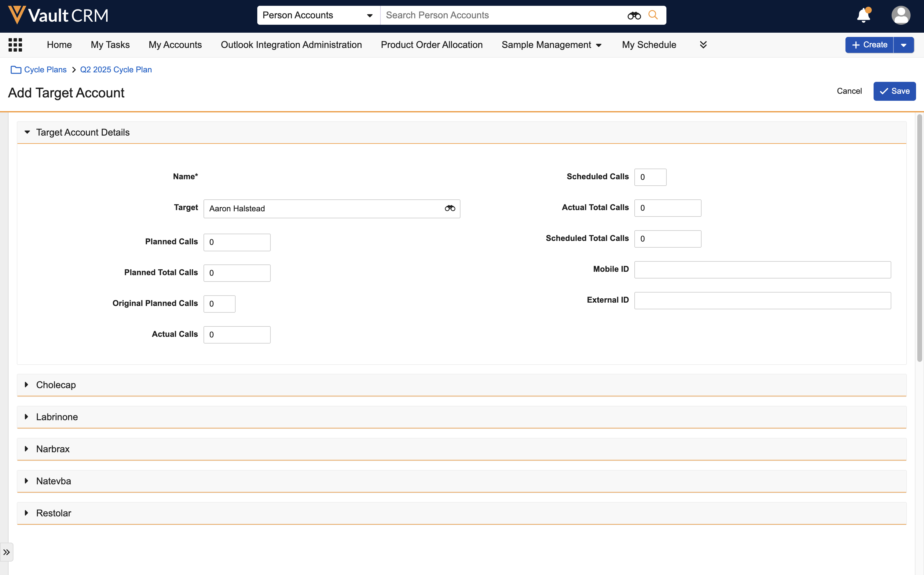
Task: Click the Save button
Action: (x=894, y=91)
